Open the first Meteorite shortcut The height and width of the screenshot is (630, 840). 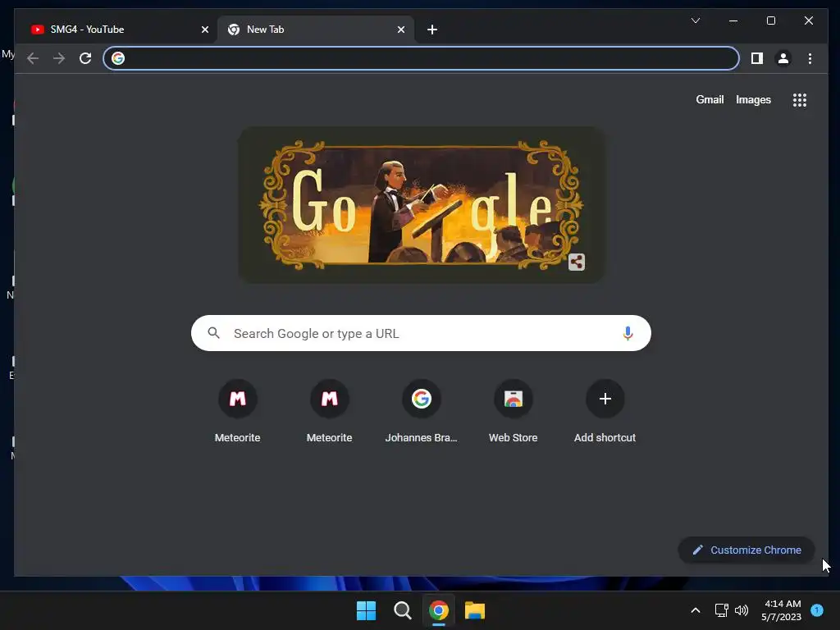237,411
